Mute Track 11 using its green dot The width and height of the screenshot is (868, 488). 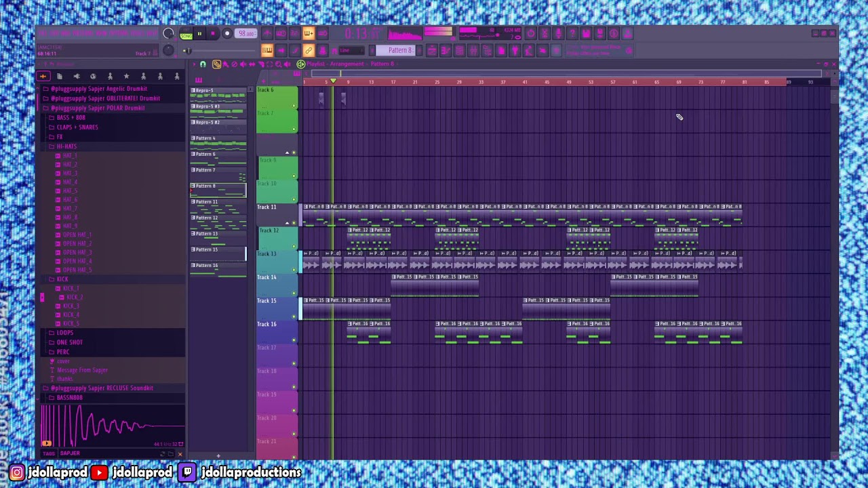[x=294, y=223]
